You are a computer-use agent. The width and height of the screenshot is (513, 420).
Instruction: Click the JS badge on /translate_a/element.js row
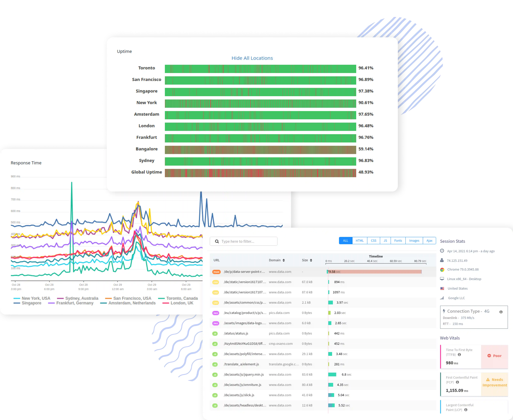[x=215, y=364]
